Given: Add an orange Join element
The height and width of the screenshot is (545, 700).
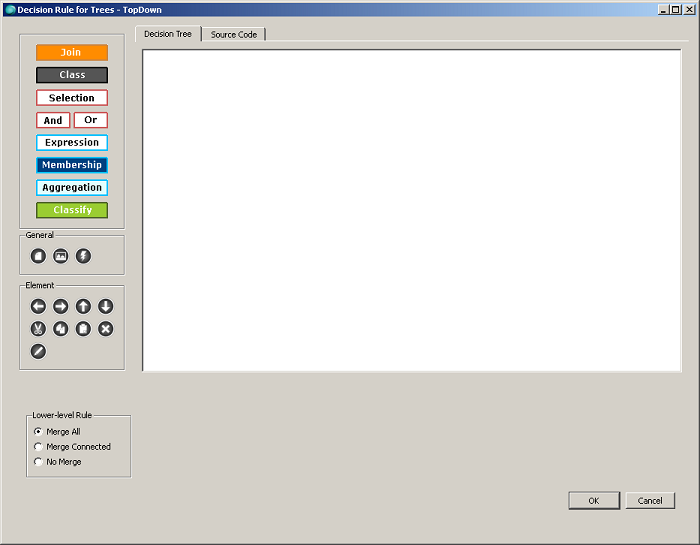Looking at the screenshot, I should (x=71, y=52).
